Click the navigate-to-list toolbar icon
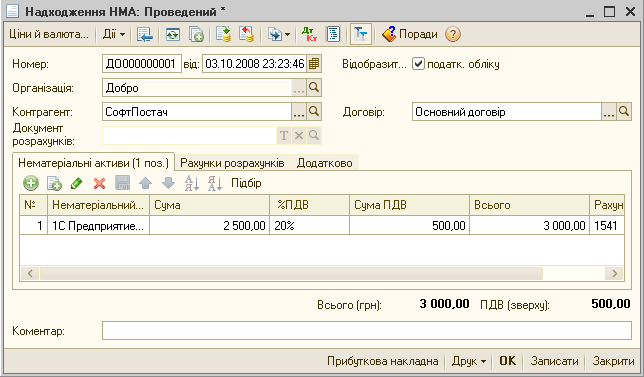 pyautogui.click(x=145, y=34)
